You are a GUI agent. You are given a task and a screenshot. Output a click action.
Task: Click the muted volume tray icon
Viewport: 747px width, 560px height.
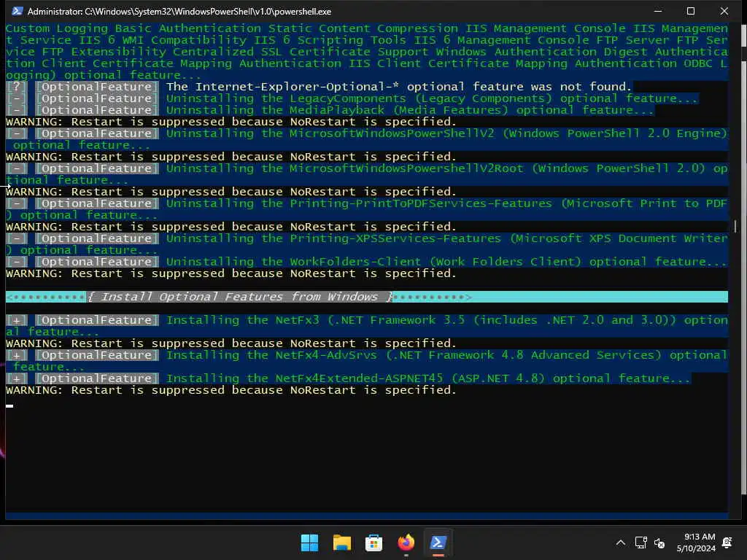(659, 542)
